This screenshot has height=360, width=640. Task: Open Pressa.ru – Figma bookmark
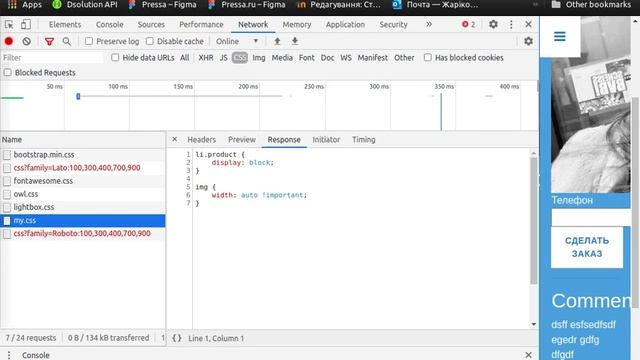247,4
